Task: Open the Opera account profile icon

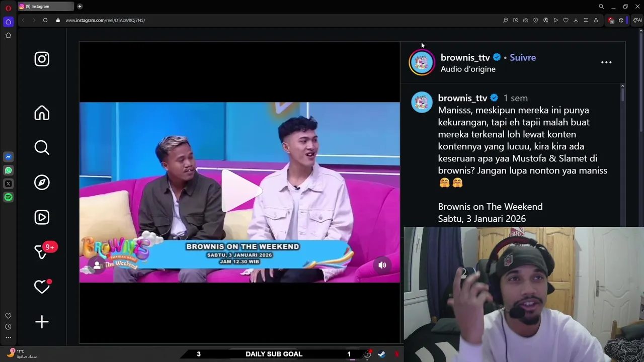Action: (596, 20)
